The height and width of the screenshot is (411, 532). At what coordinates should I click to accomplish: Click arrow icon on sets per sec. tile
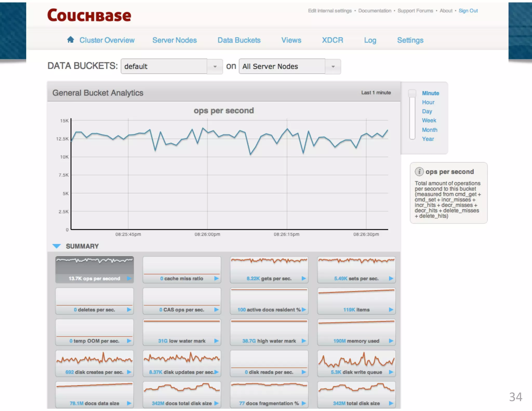[x=391, y=278]
